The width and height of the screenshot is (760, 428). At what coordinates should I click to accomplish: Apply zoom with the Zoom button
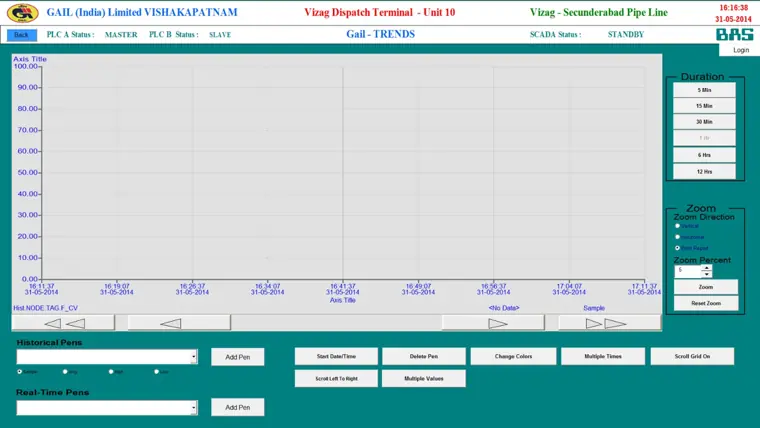(x=706, y=287)
